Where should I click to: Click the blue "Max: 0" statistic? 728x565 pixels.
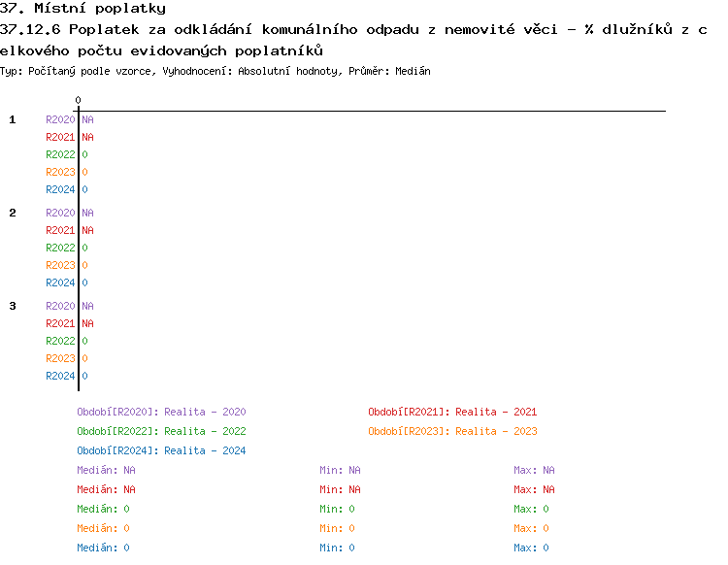click(x=531, y=548)
